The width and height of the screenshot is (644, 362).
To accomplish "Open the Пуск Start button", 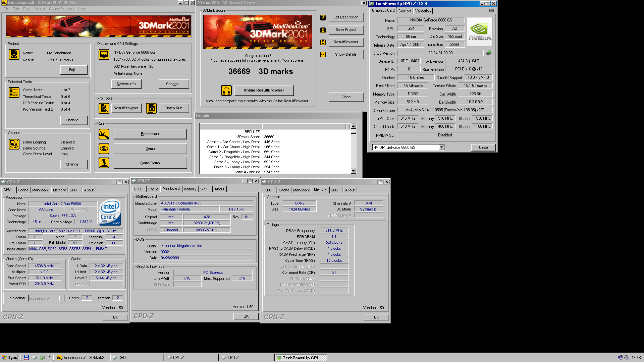I will 9,358.
